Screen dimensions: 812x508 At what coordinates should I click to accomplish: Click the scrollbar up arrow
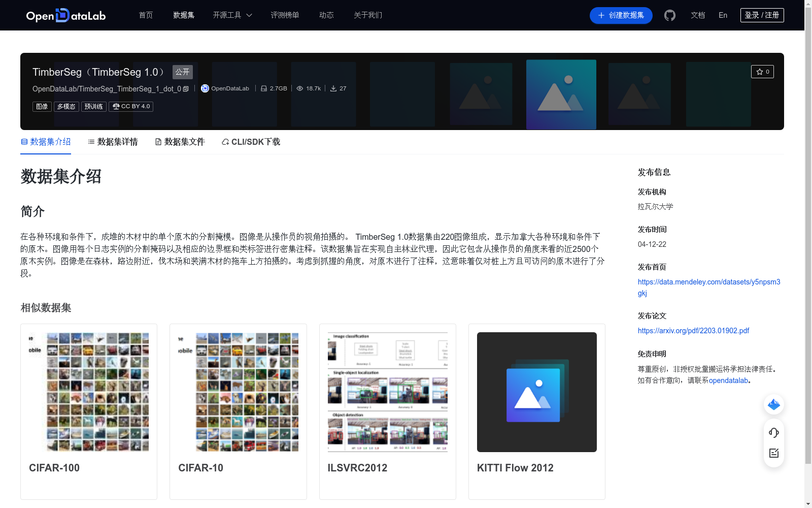pyautogui.click(x=808, y=4)
